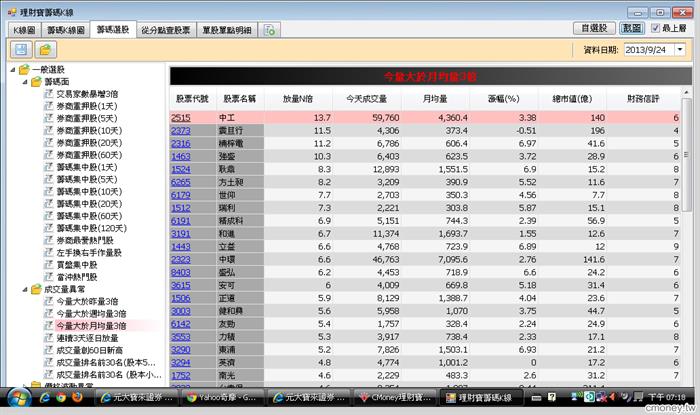Viewport: 700px width, 415px height.
Task: Click icon beside 左手換右手作量股
Action: coord(49,253)
